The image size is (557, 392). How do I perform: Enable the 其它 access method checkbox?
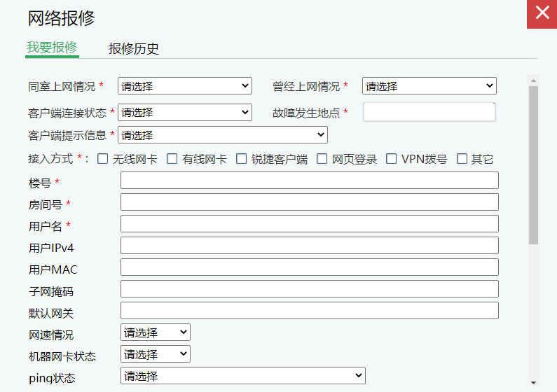[462, 159]
